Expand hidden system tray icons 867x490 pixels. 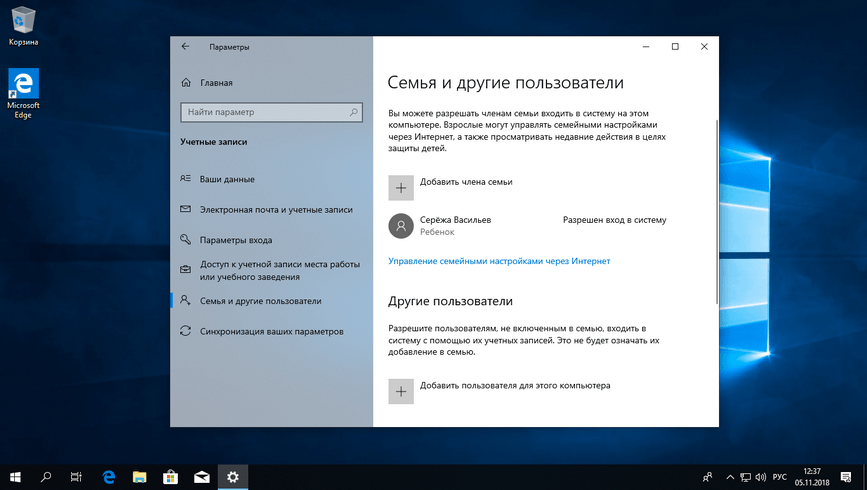730,477
